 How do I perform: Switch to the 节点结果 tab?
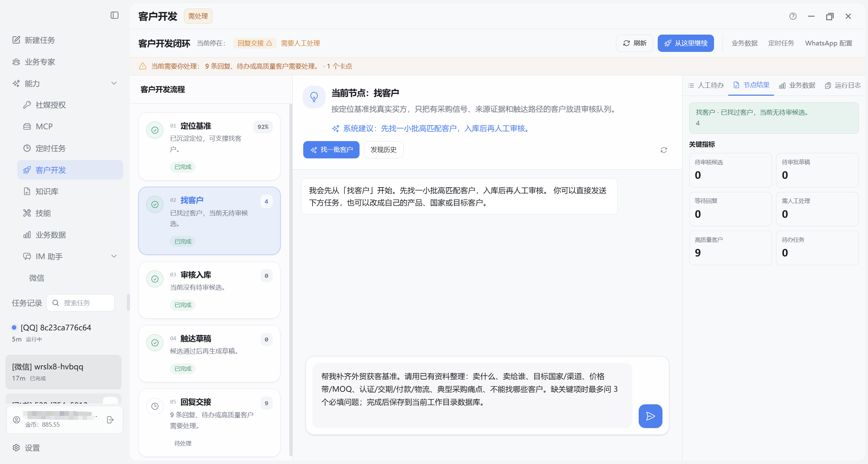751,85
